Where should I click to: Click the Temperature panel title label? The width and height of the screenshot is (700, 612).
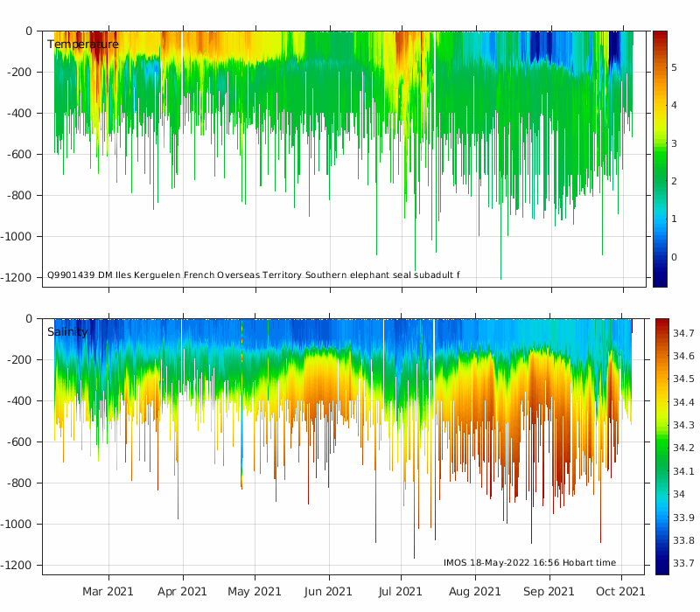83,45
